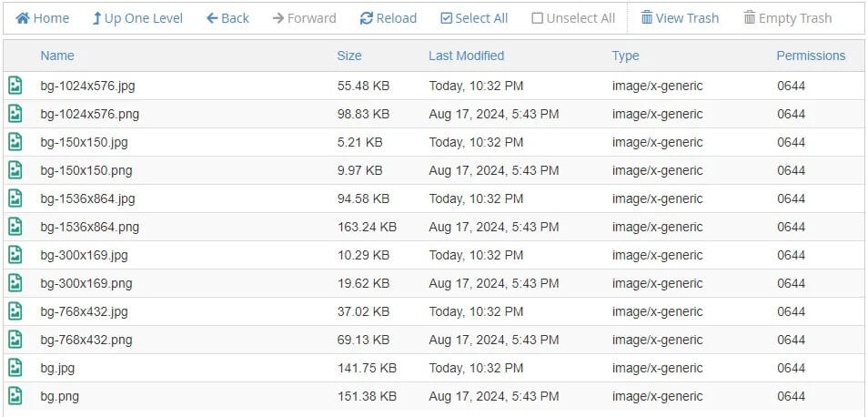Reload the file listing
Viewport: 868px width, 417px height.
(x=388, y=18)
